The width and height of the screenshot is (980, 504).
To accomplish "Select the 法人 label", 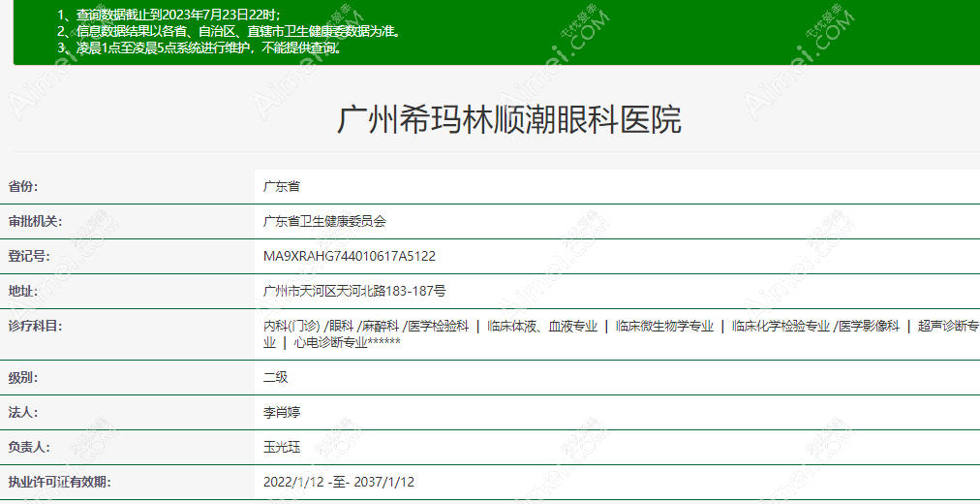I will 23,413.
